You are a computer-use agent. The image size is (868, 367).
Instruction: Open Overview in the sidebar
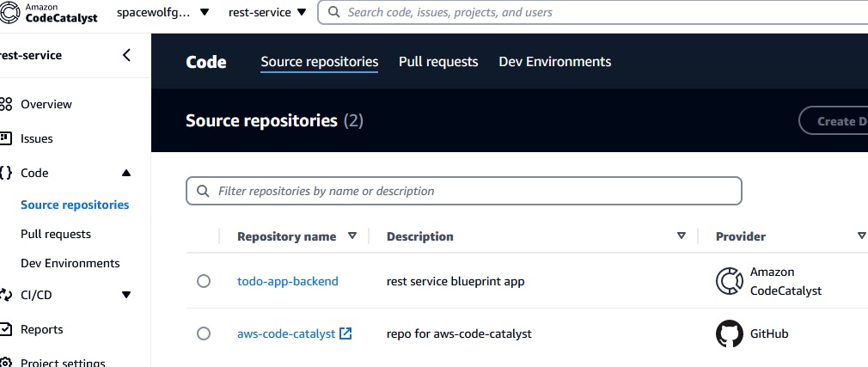[x=46, y=104]
